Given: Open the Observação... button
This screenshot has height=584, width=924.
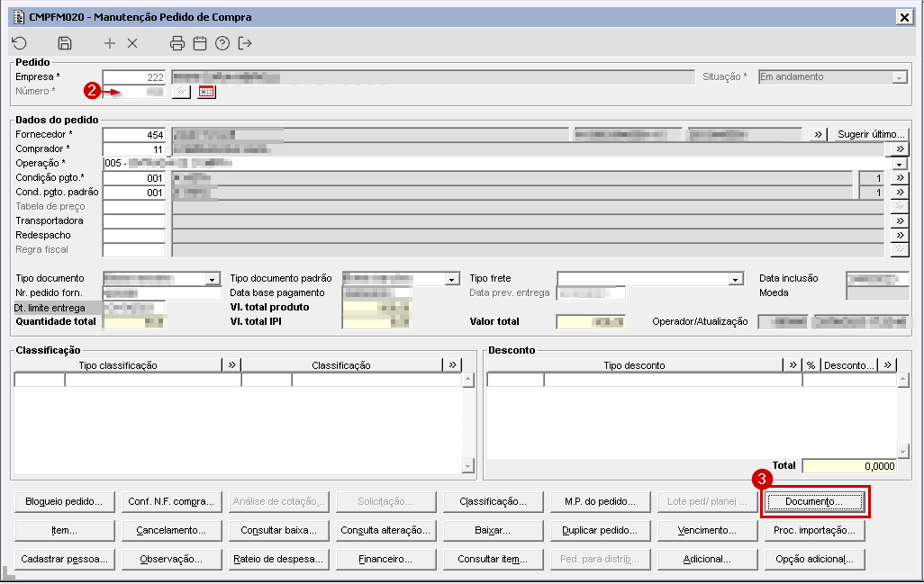Looking at the screenshot, I should point(171,560).
